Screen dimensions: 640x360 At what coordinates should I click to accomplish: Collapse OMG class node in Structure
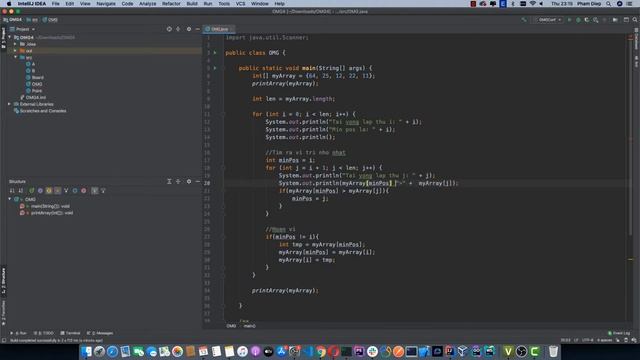pyautogui.click(x=10, y=199)
